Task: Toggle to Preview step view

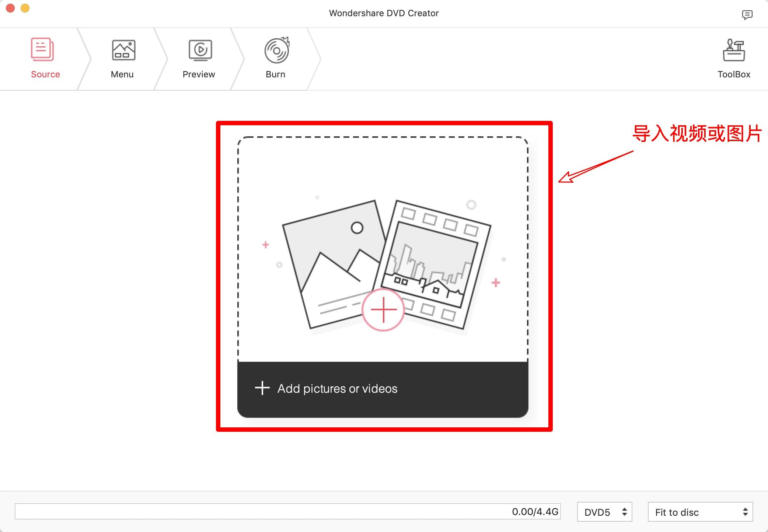Action: tap(198, 58)
